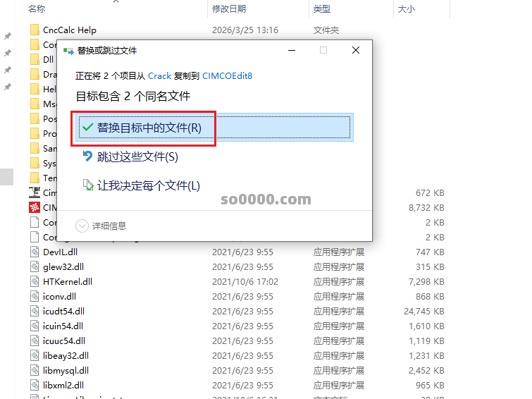The image size is (532, 399).
Task: Select the libxml2.dll file icon
Action: coord(35,385)
